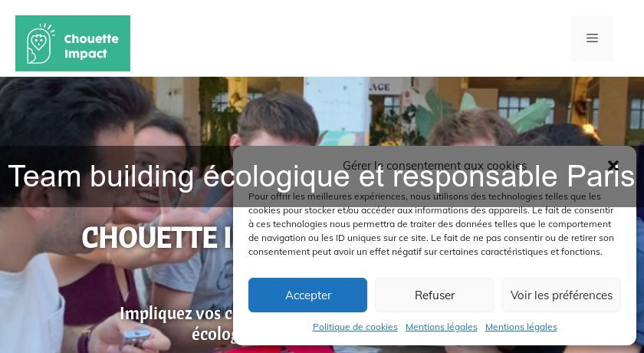
Task: Open the Politique de cookies link
Action: click(x=355, y=327)
